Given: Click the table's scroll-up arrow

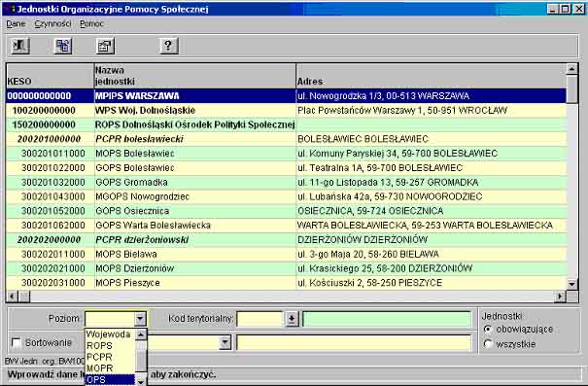Looking at the screenshot, I should click(571, 69).
